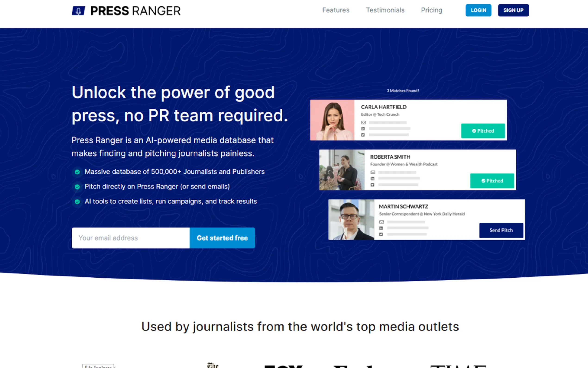Click checkmark beside 'AI tools to create lists'

(x=77, y=202)
